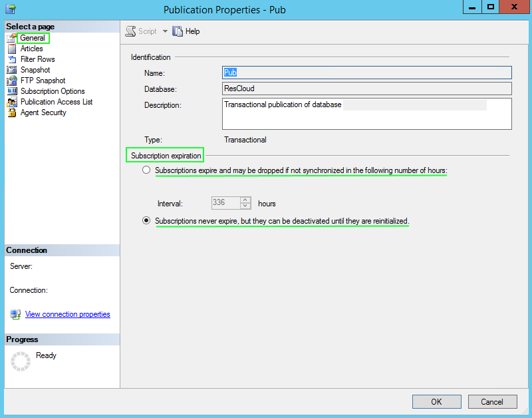
Task: Click the 'Progress' section header
Action: click(x=22, y=339)
